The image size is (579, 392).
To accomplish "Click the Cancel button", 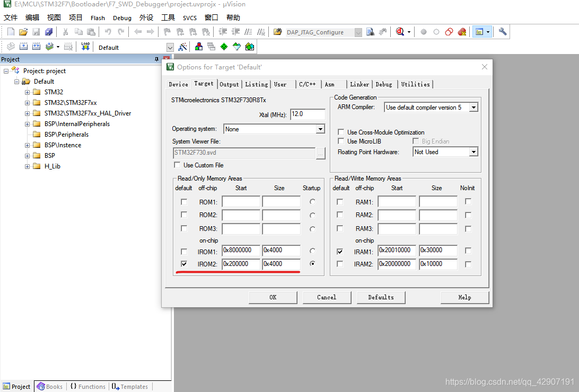I will 327,297.
